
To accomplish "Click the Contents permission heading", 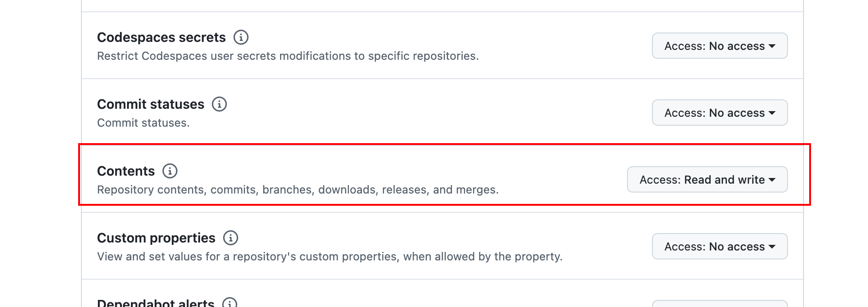I will (126, 171).
